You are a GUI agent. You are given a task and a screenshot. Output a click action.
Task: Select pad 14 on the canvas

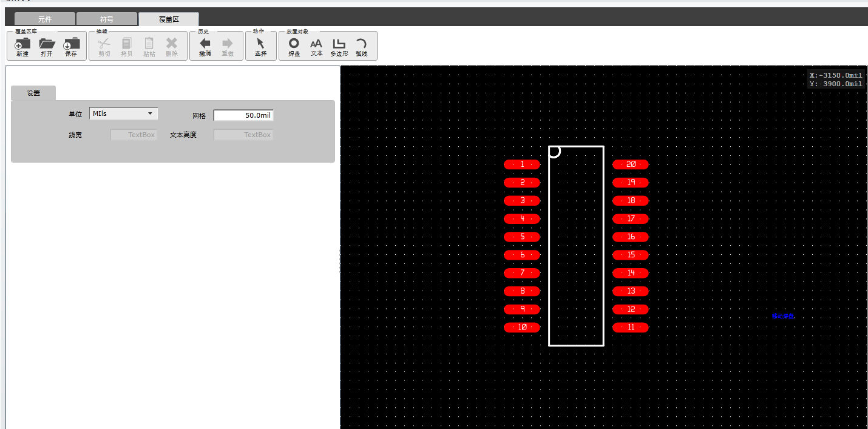click(631, 273)
